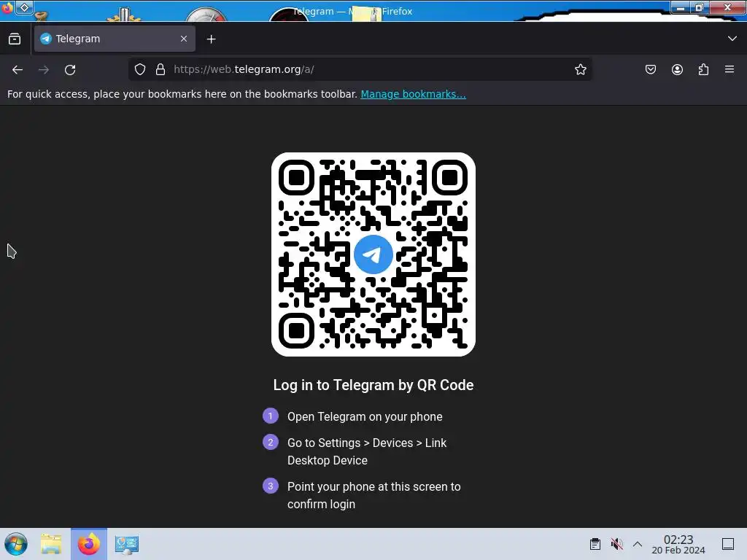Click the site security padlock icon
747x560 pixels.
pyautogui.click(x=160, y=69)
